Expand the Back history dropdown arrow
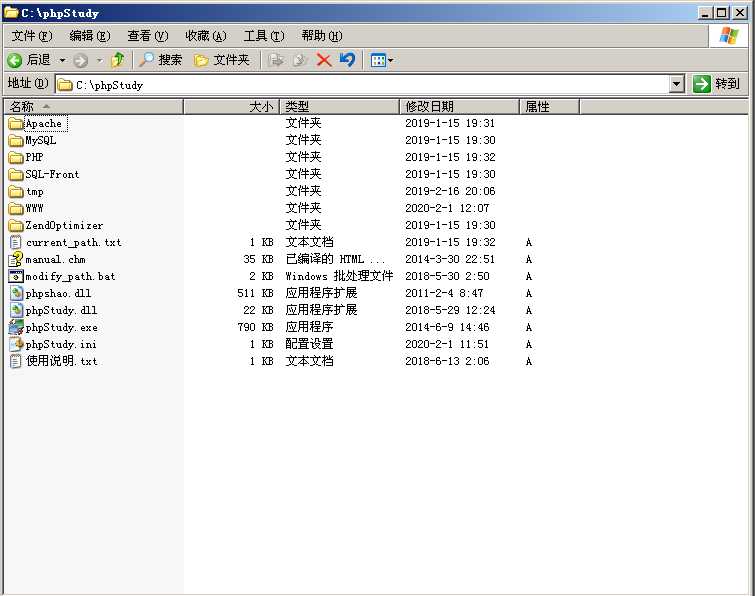 pyautogui.click(x=62, y=61)
